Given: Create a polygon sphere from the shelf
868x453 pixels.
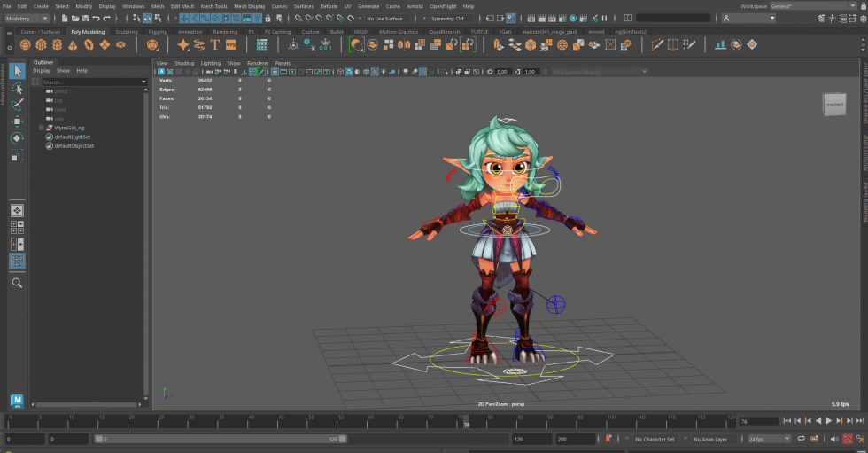Looking at the screenshot, I should [26, 44].
